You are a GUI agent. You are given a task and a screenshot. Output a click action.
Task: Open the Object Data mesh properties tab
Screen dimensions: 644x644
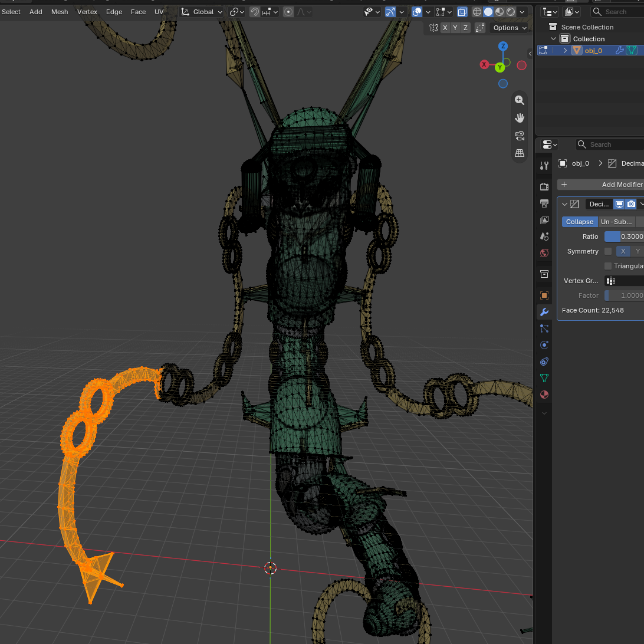click(x=544, y=378)
